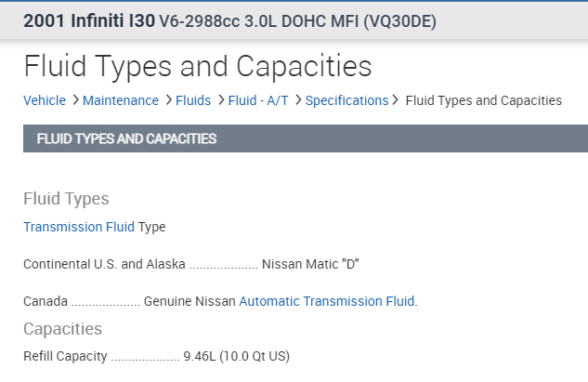Click the Capacities subheading
The image size is (588, 382).
(x=62, y=329)
